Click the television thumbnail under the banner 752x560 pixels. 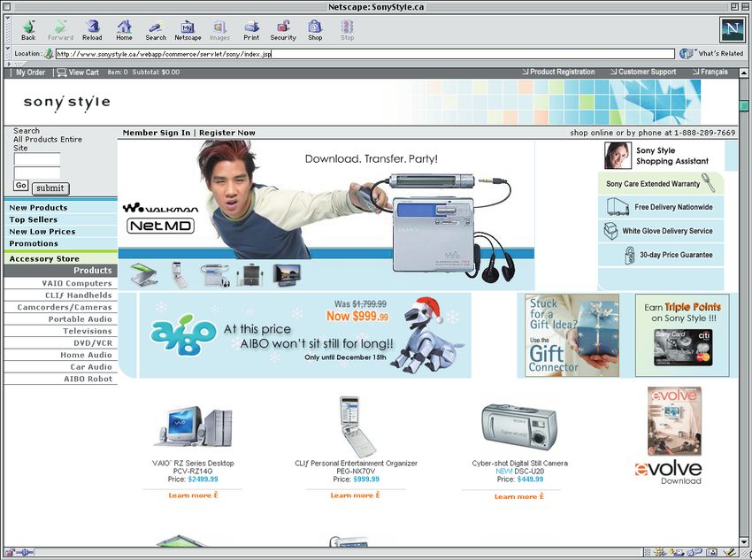(287, 275)
